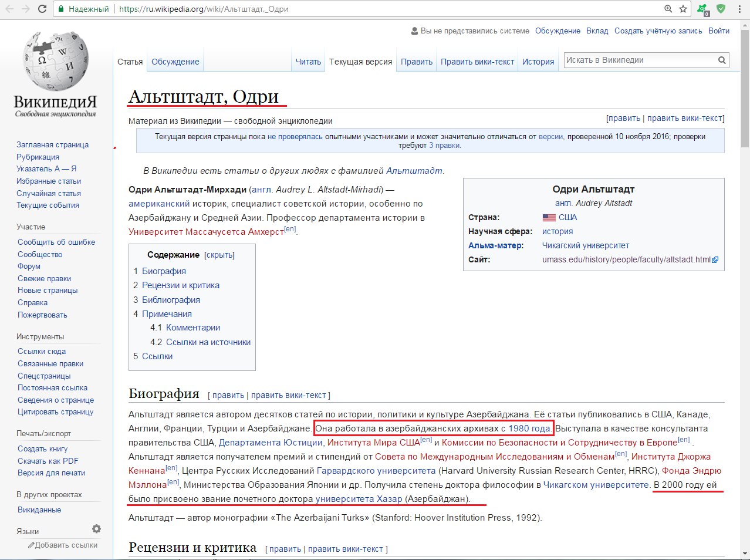The height and width of the screenshot is (560, 750).
Task: Open the 'Править вики-текст' tab
Action: [477, 62]
